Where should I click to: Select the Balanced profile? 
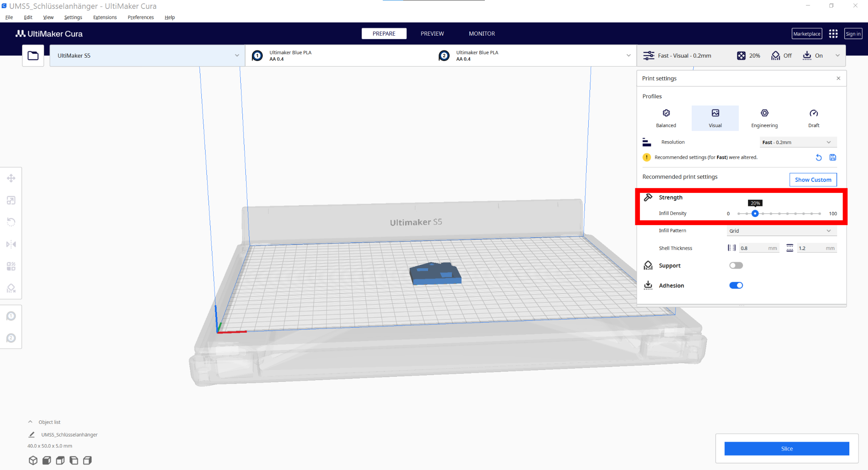(x=666, y=118)
